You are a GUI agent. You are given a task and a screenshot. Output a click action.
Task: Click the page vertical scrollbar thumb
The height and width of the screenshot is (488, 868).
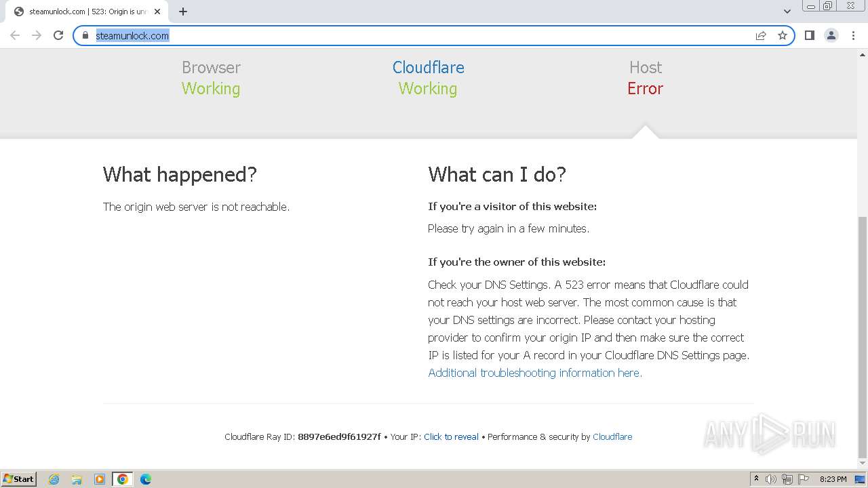[x=862, y=337]
